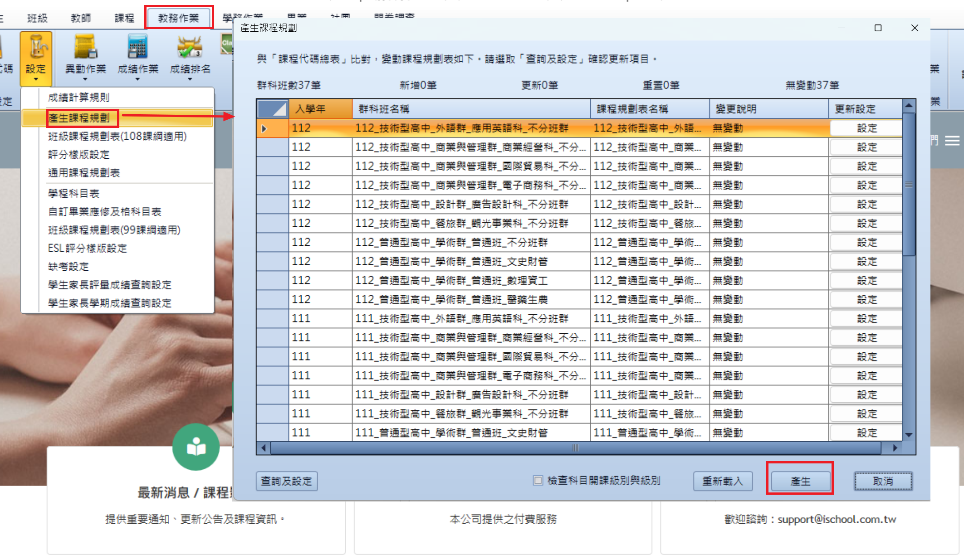Click the grid scroll right arrow
Screen dimensions: 964x560
pos(895,448)
